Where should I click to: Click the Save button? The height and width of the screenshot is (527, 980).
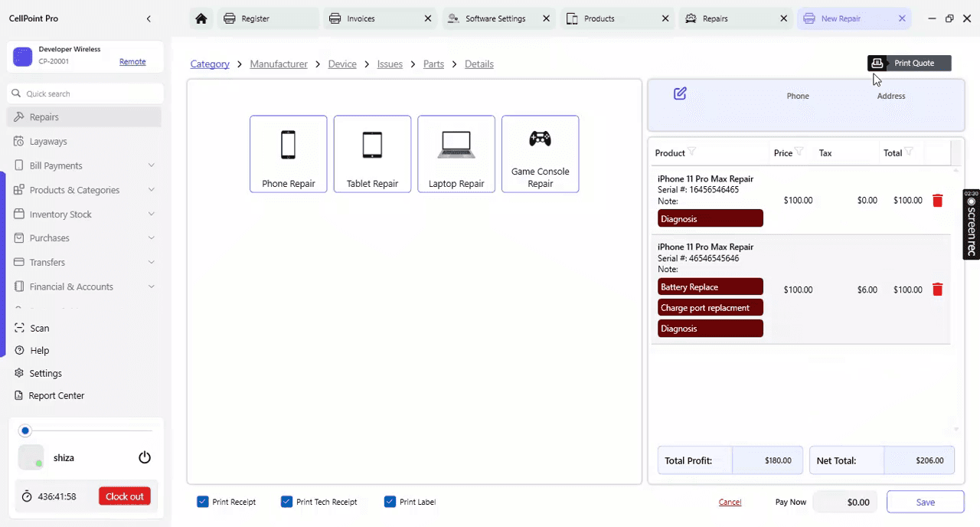coord(925,502)
